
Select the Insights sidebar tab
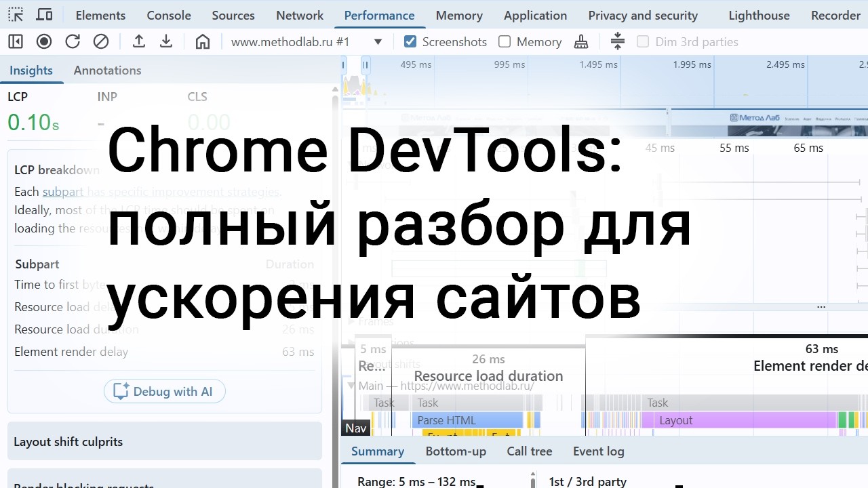[x=31, y=70]
